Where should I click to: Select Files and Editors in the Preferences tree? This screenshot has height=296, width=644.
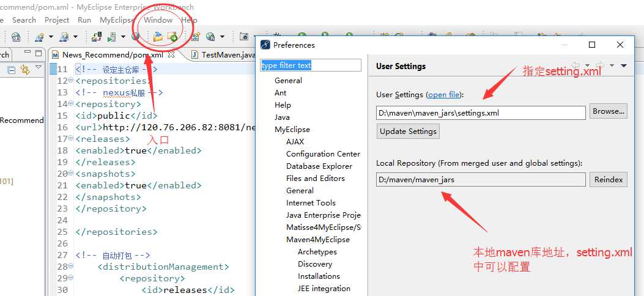point(316,178)
